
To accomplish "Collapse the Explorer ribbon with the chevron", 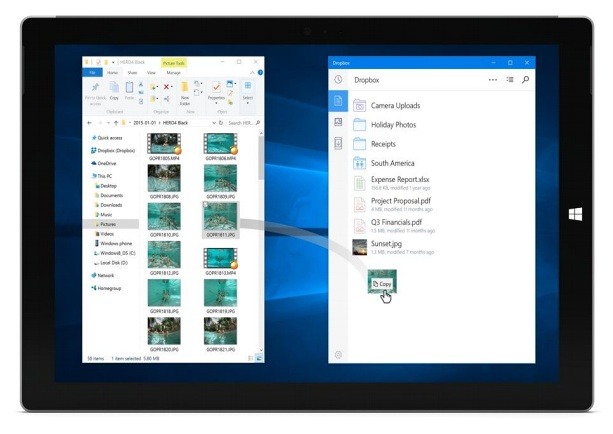I will point(252,72).
